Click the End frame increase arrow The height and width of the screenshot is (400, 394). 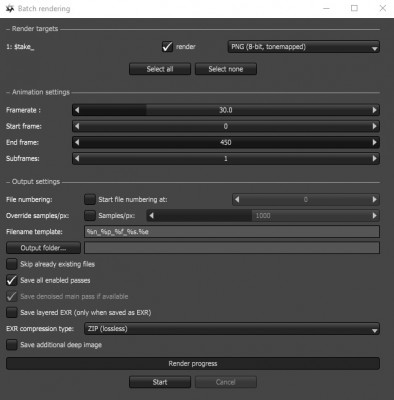pyautogui.click(x=374, y=143)
